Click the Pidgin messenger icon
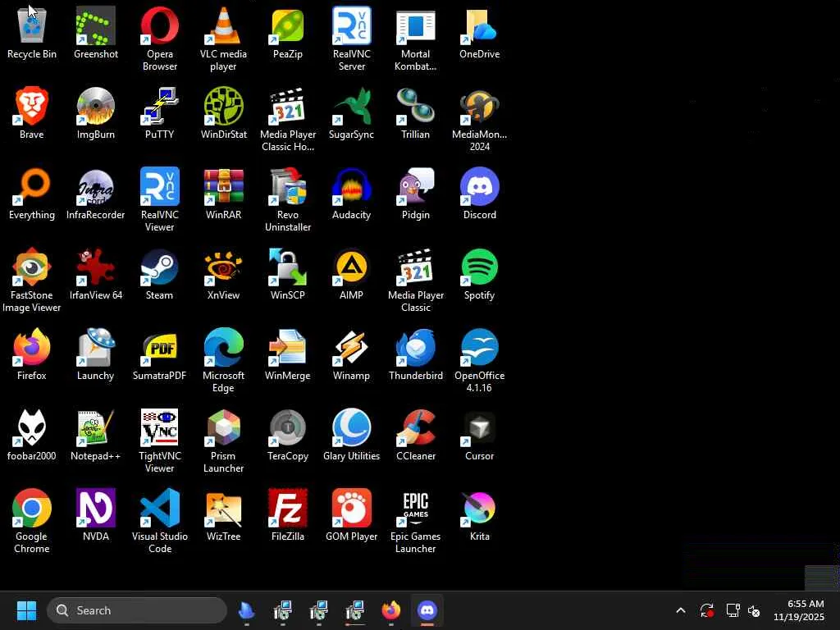Image resolution: width=840 pixels, height=630 pixels. 416,186
